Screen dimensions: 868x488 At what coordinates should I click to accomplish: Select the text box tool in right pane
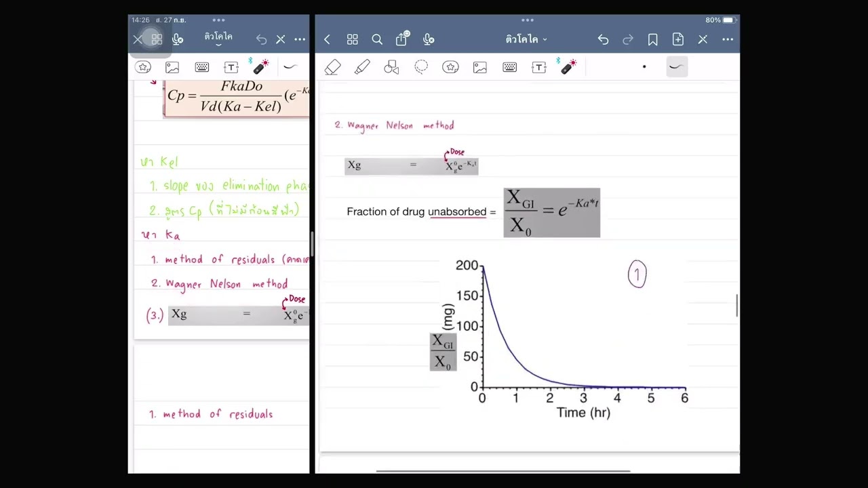[x=539, y=67]
